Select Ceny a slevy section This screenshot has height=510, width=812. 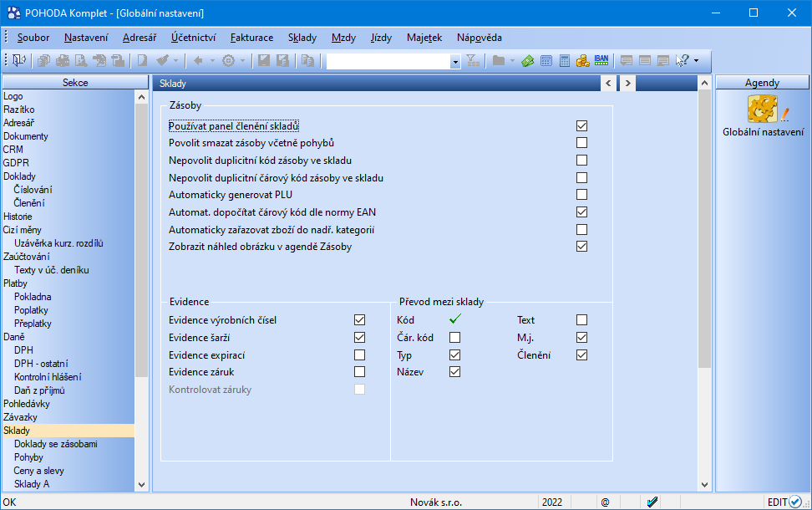pyautogui.click(x=39, y=471)
